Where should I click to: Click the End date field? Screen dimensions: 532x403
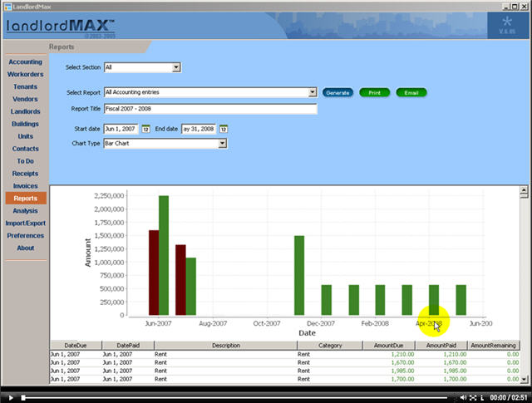click(199, 129)
